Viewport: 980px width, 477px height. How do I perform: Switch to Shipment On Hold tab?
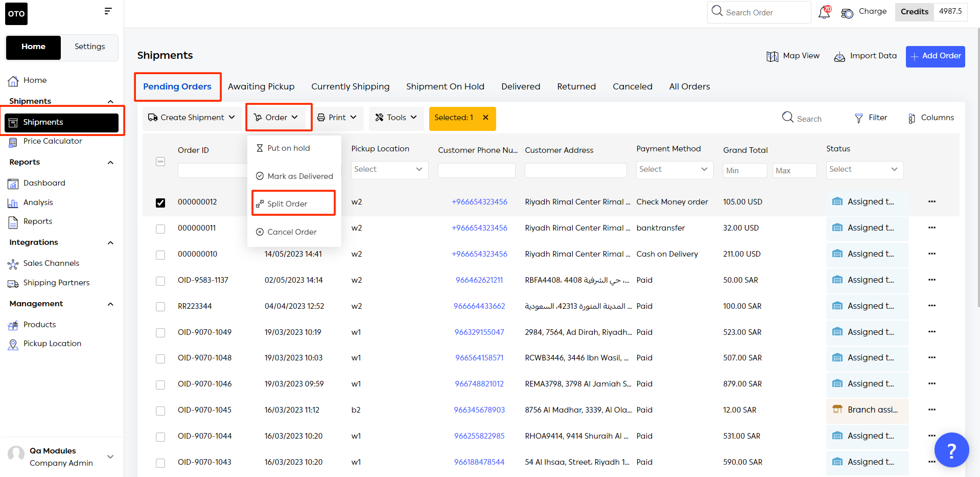coord(445,86)
